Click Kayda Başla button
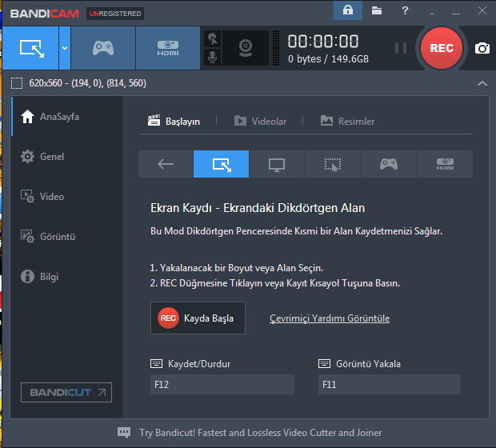496x448 pixels. [x=198, y=318]
